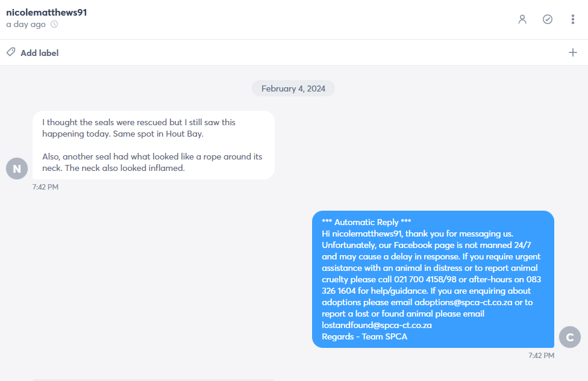Click the Add label text
Image resolution: width=588 pixels, height=381 pixels.
40,53
